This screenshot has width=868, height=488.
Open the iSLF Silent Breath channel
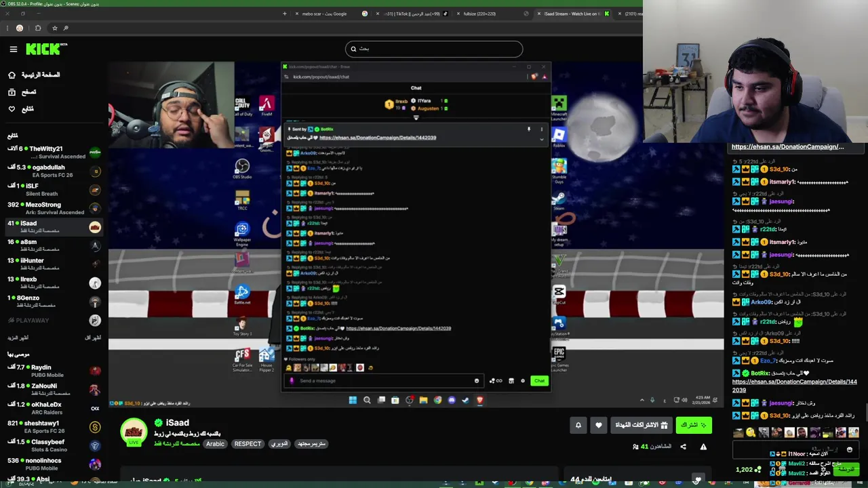(54, 190)
